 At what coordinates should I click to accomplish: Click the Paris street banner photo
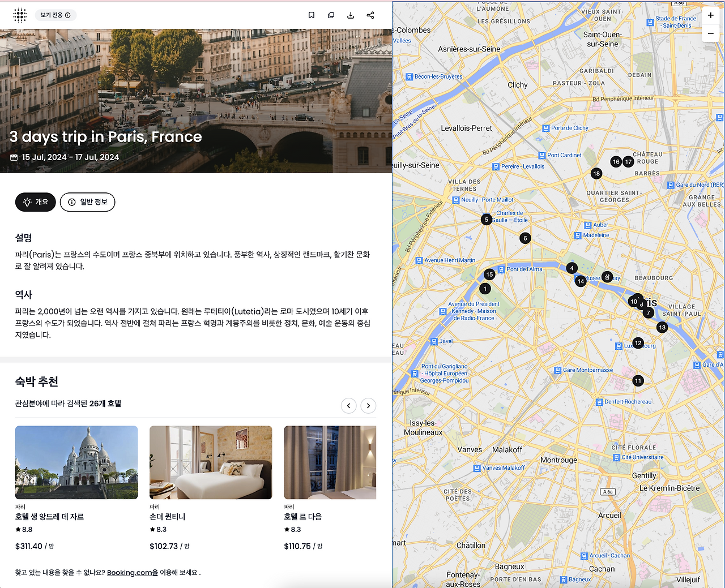point(196,101)
